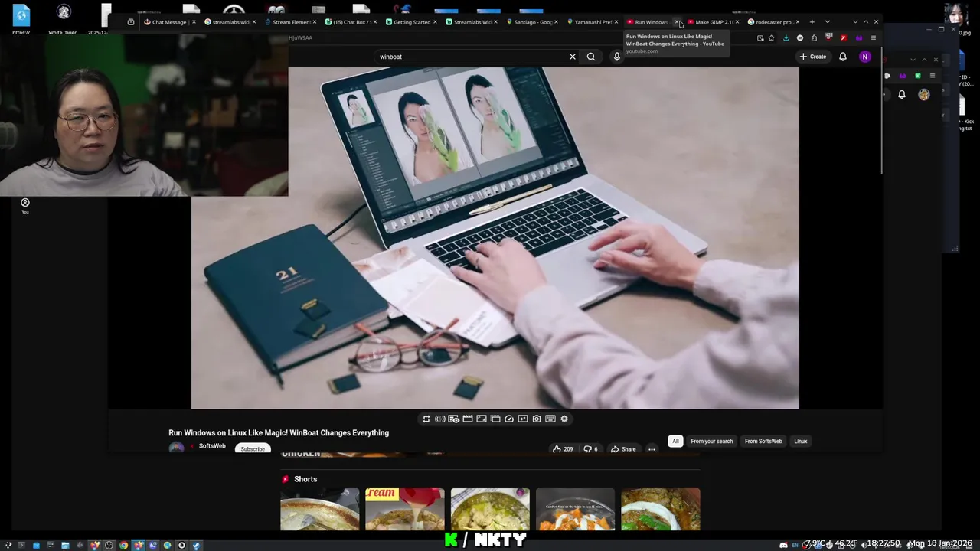The width and height of the screenshot is (980, 551).
Task: Open a new browser tab
Action: pyautogui.click(x=812, y=22)
